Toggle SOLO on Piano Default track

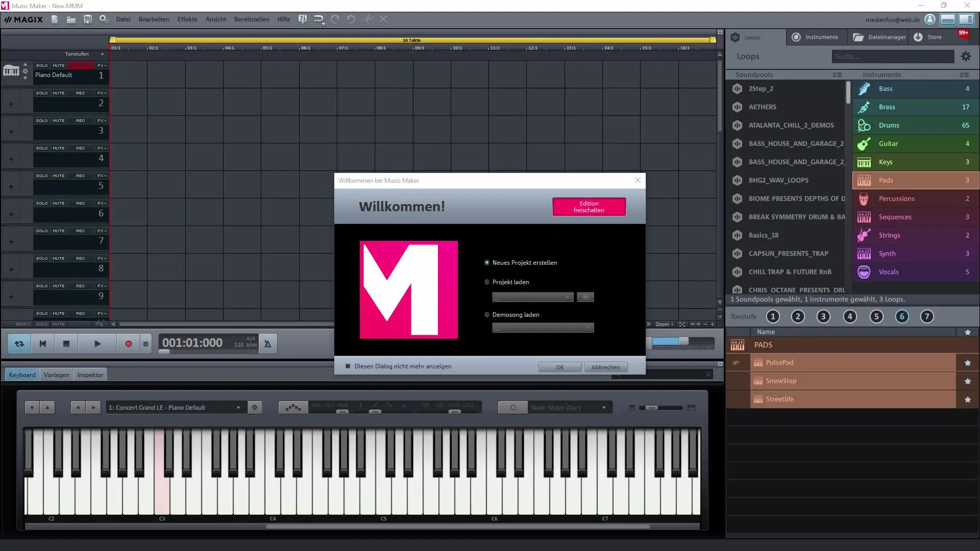click(42, 66)
